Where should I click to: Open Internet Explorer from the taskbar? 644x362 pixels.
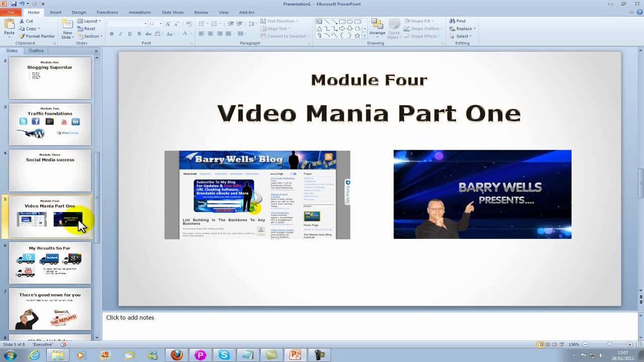(34, 355)
